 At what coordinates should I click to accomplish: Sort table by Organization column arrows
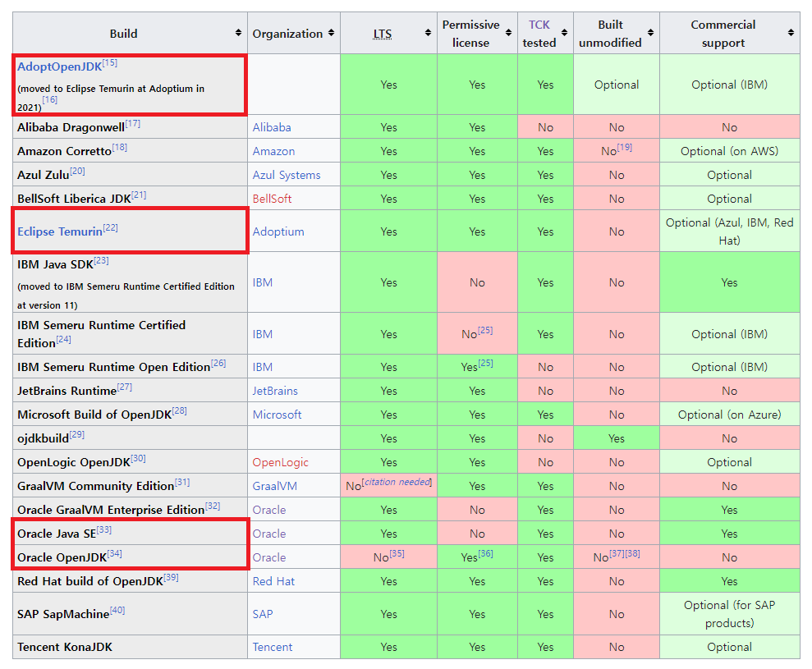point(331,33)
